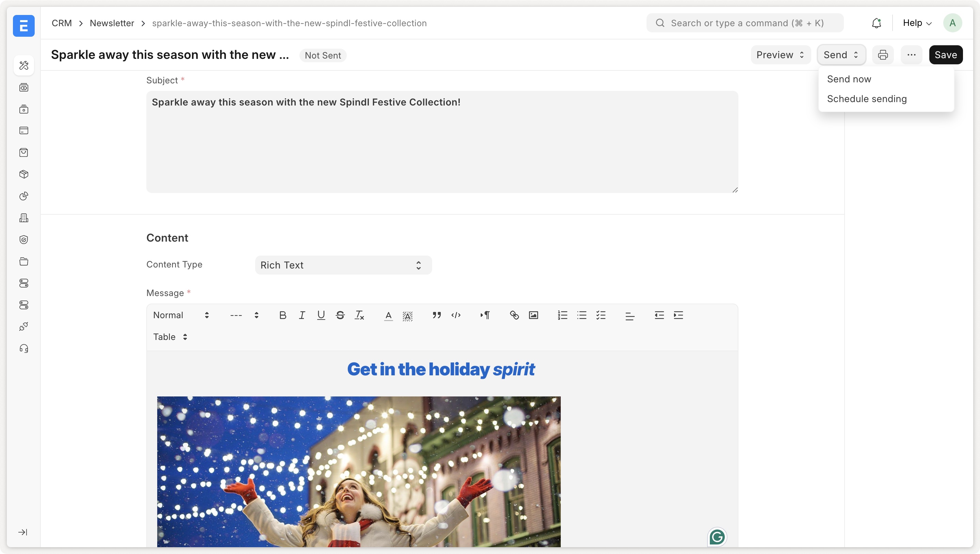Open the Preview dropdown
Viewport: 980px width, 554px height.
pyautogui.click(x=780, y=55)
